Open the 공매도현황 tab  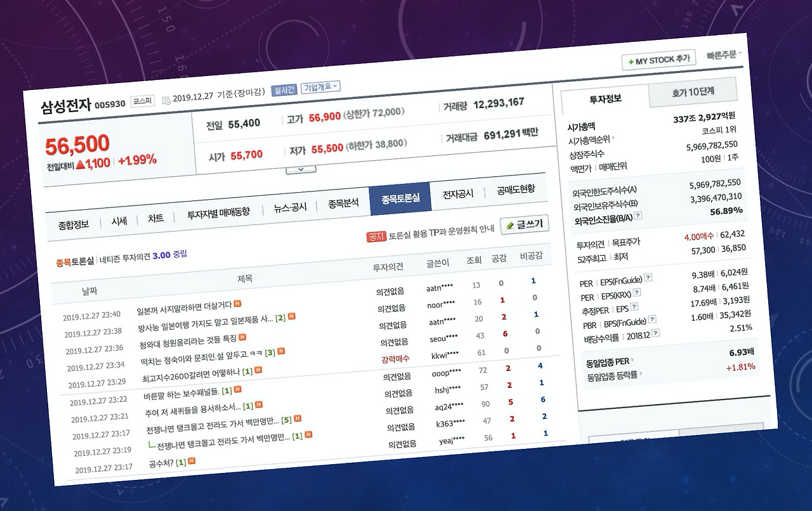516,188
